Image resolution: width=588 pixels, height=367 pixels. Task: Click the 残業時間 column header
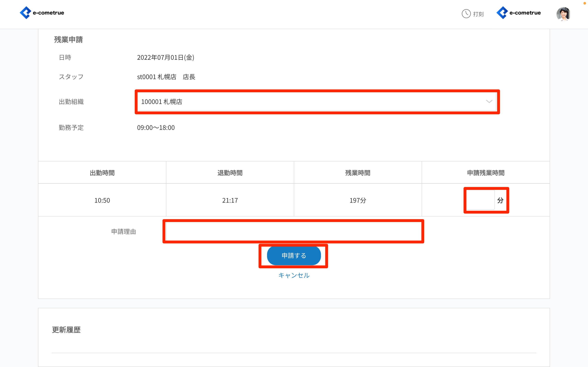tap(358, 173)
